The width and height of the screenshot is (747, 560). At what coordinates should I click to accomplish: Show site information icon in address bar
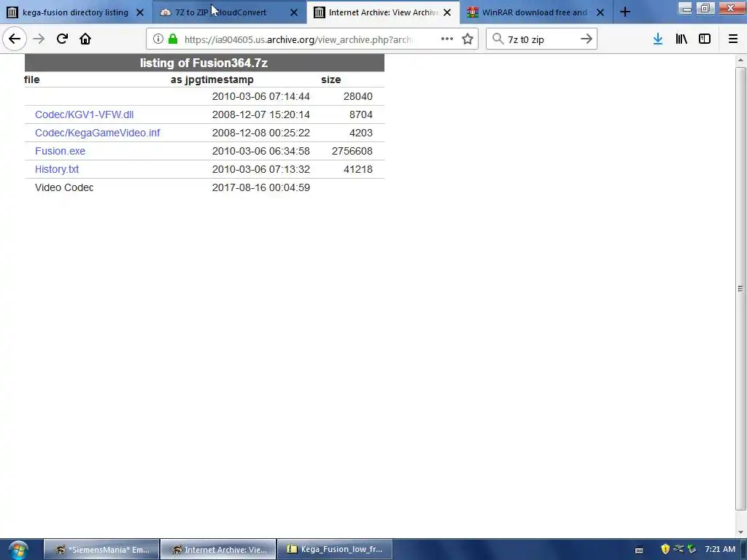[x=158, y=39]
